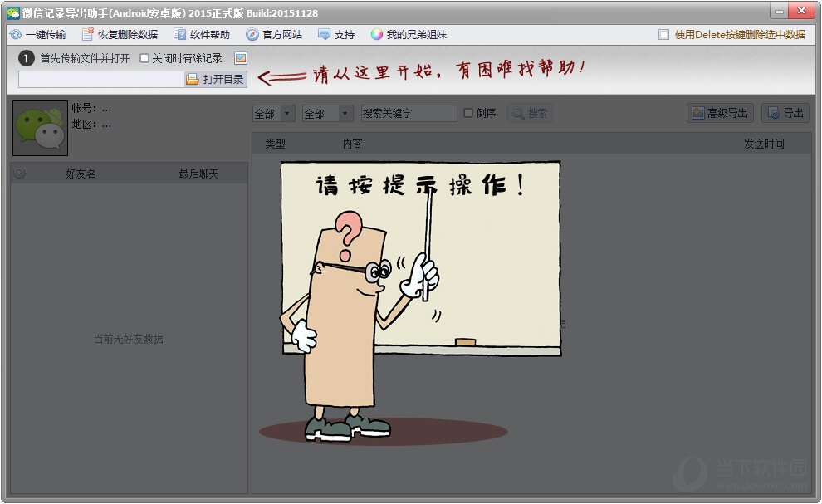Click the directory path input field

pyautogui.click(x=101, y=79)
